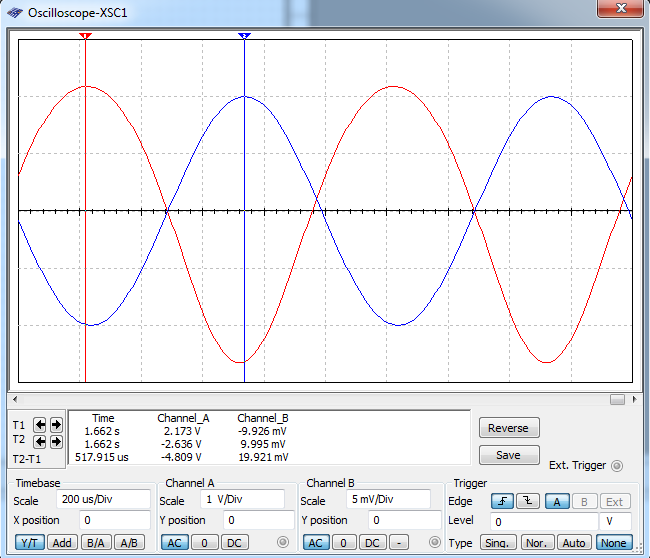Edit Channel A scale 1 V/Div field
This screenshot has width=650, height=558.
pos(243,499)
